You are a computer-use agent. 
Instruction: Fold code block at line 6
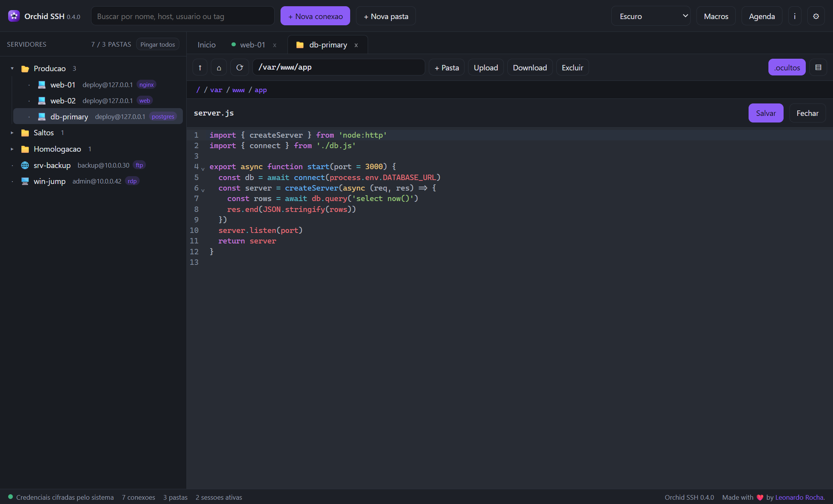pos(203,190)
